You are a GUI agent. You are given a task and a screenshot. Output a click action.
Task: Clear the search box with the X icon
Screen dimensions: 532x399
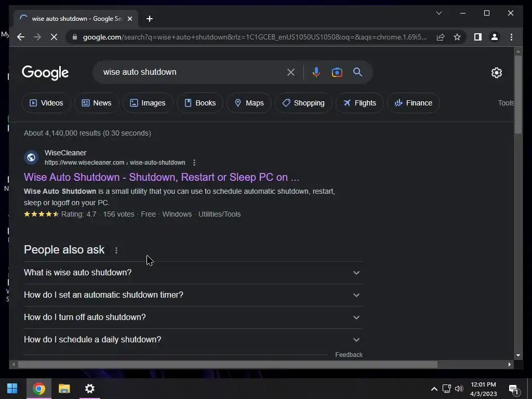click(x=291, y=72)
